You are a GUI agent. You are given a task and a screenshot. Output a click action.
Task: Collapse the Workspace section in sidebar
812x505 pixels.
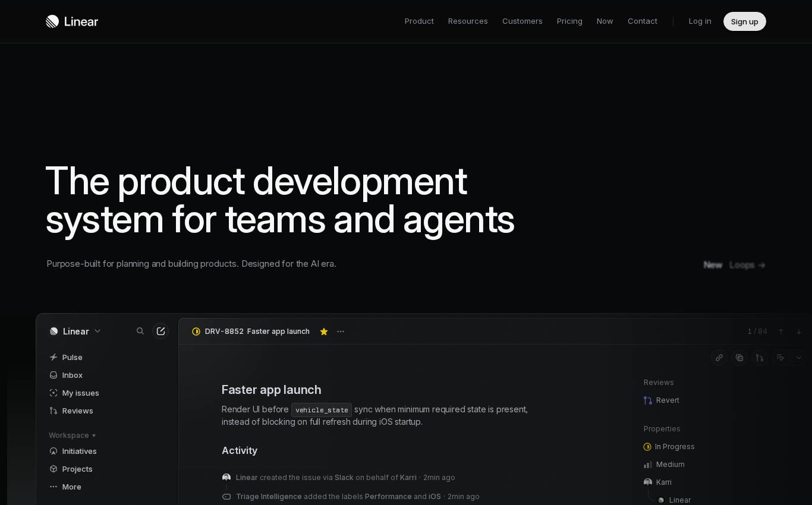[x=73, y=435]
